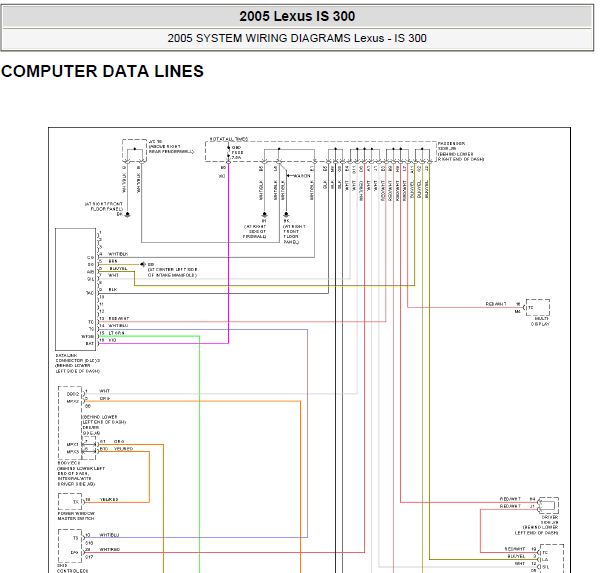Click the "LT GRN" label at DLC pin 15
This screenshot has height=573, width=600.
(116, 333)
